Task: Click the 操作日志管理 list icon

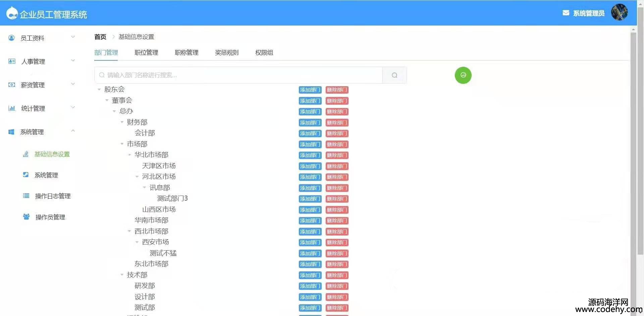Action: 26,196
